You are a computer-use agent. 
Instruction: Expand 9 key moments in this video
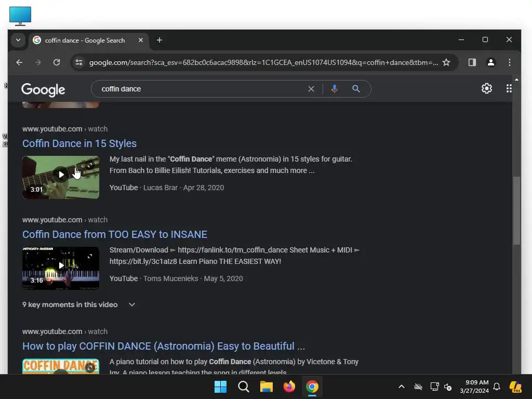coord(79,304)
